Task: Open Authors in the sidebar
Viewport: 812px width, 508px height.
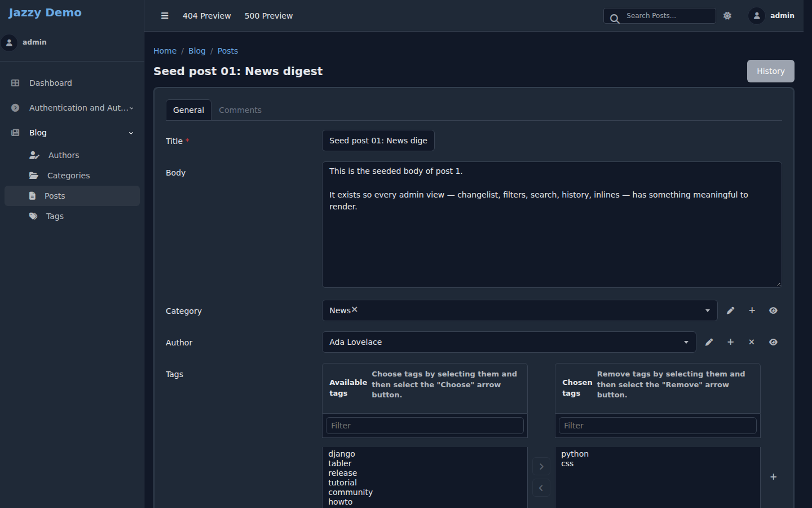Action: 72,155
